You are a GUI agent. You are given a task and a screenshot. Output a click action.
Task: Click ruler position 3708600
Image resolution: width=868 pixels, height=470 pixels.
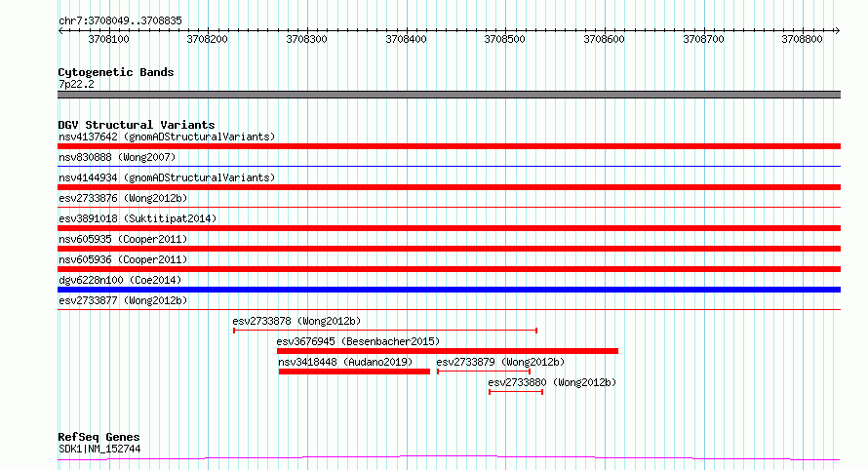click(604, 39)
